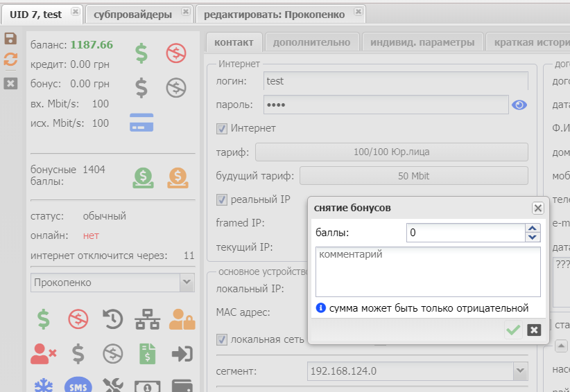Click the тариф 100/100 Юр.лица button
The width and height of the screenshot is (570, 392).
(x=392, y=152)
